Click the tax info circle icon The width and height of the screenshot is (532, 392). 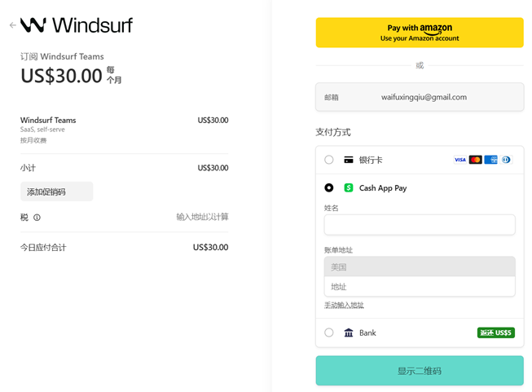pos(37,218)
